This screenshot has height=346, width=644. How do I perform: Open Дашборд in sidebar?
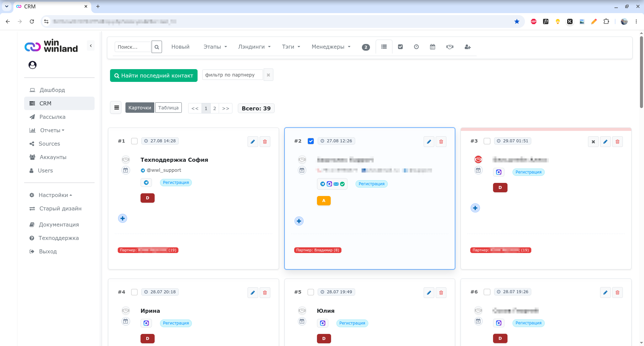[x=52, y=90]
